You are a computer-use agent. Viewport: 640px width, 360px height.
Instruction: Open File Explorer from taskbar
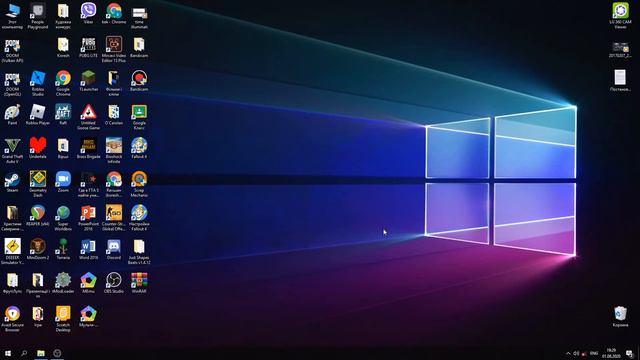(x=41, y=353)
